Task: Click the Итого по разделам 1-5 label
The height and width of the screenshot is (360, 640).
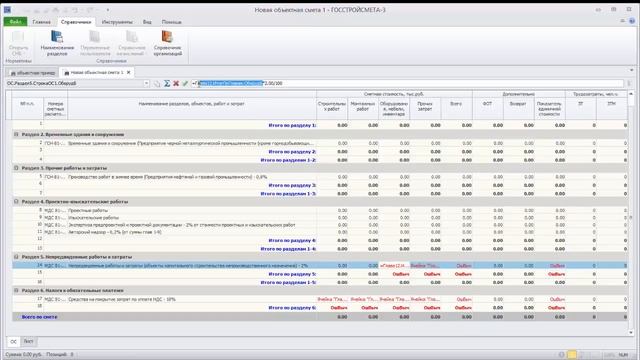Action: click(288, 282)
